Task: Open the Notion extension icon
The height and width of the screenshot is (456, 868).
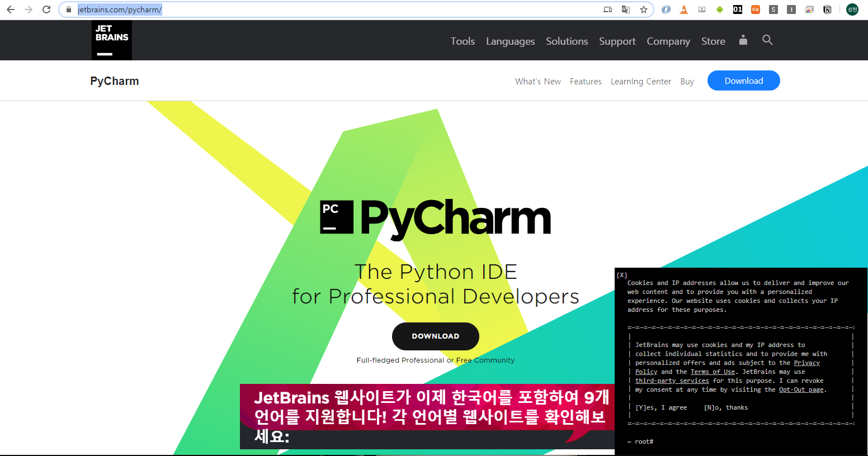Action: click(827, 9)
